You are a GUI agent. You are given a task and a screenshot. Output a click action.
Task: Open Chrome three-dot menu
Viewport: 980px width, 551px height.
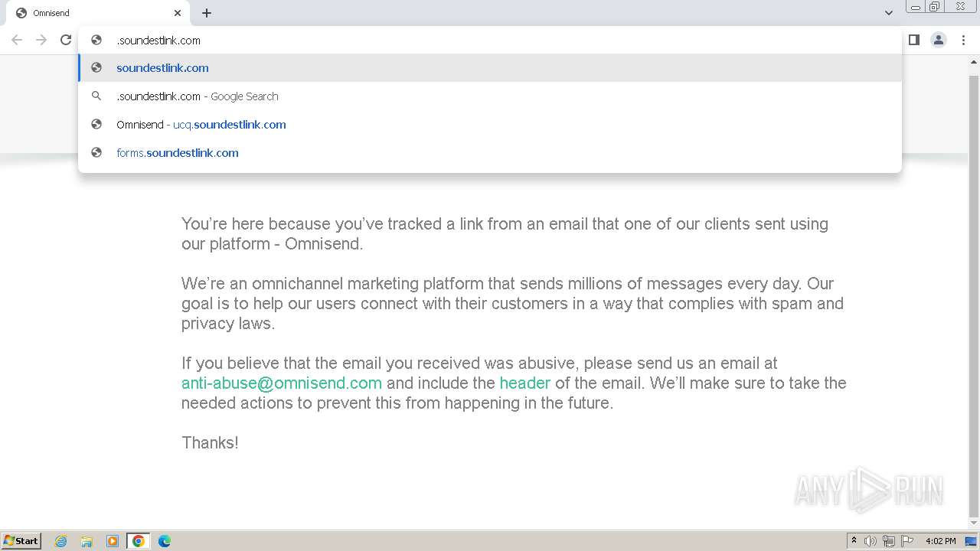pos(963,40)
